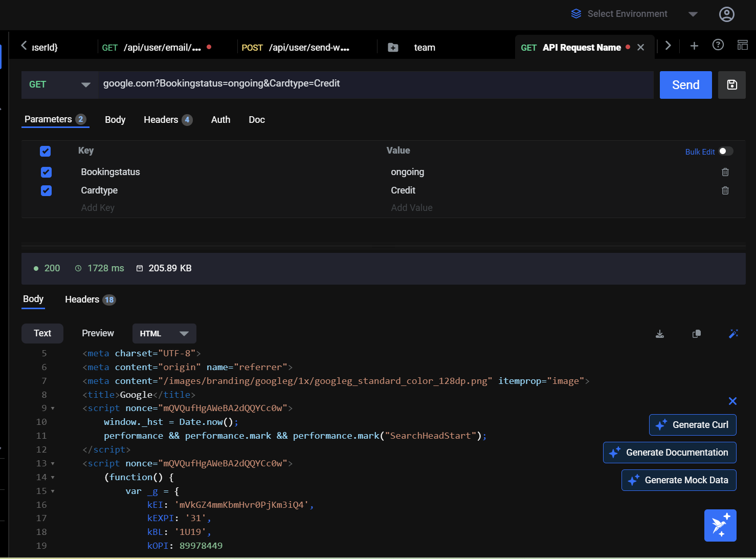Select the response Body tab
Viewport: 756px width, 559px height.
coord(33,299)
